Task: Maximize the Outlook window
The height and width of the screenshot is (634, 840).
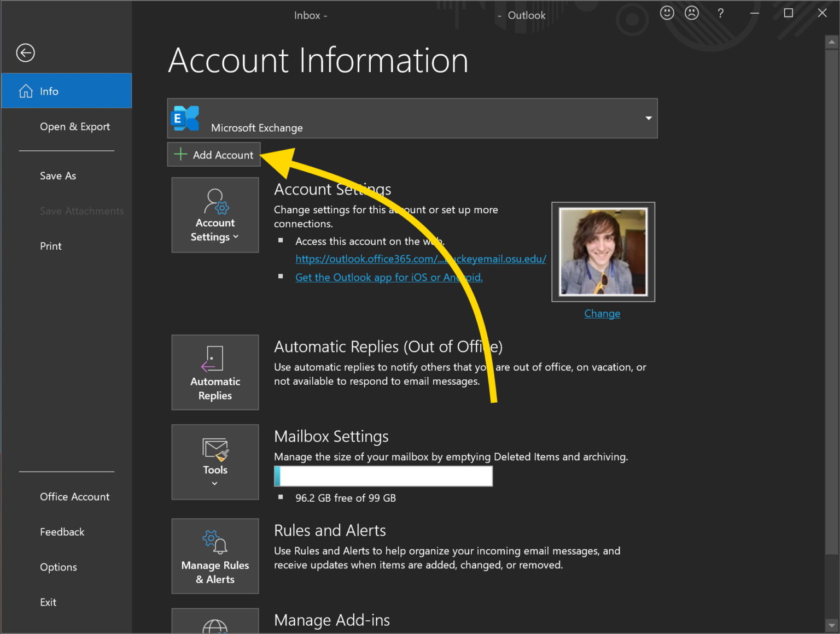Action: point(788,13)
